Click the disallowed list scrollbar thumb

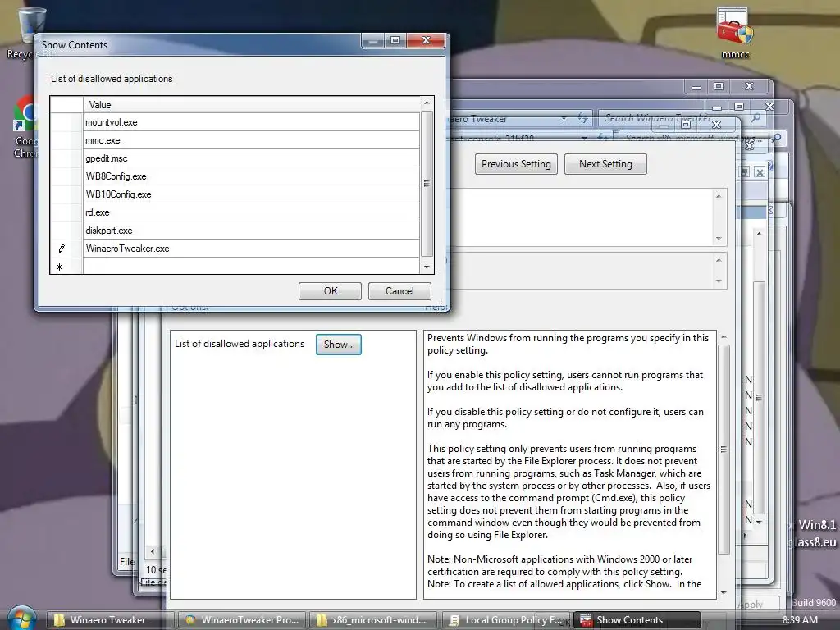427,184
